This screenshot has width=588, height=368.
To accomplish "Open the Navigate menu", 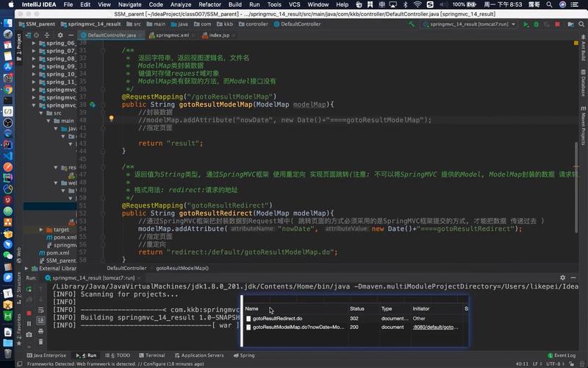I will [130, 4].
